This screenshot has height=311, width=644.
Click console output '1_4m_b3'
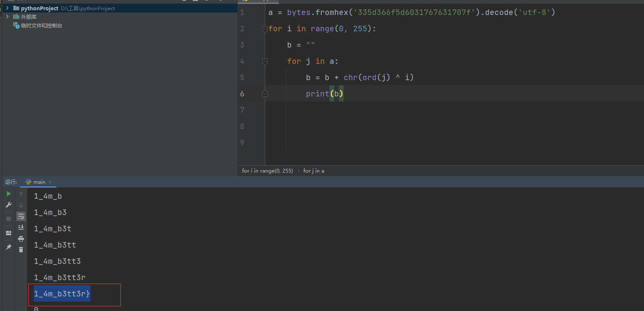pyautogui.click(x=50, y=212)
